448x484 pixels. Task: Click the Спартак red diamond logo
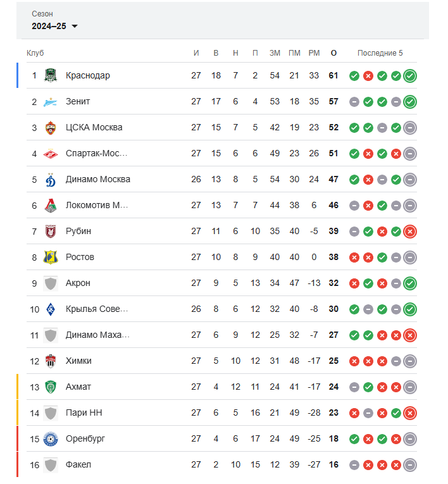[x=51, y=153]
